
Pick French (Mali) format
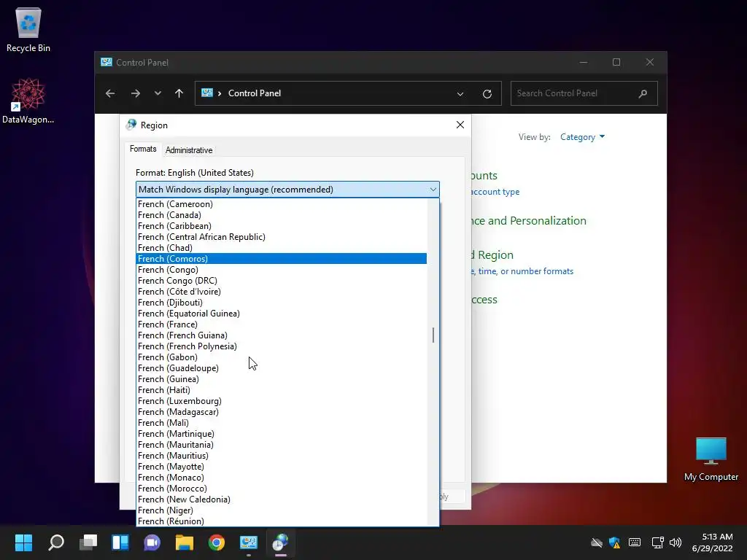[x=281, y=423]
